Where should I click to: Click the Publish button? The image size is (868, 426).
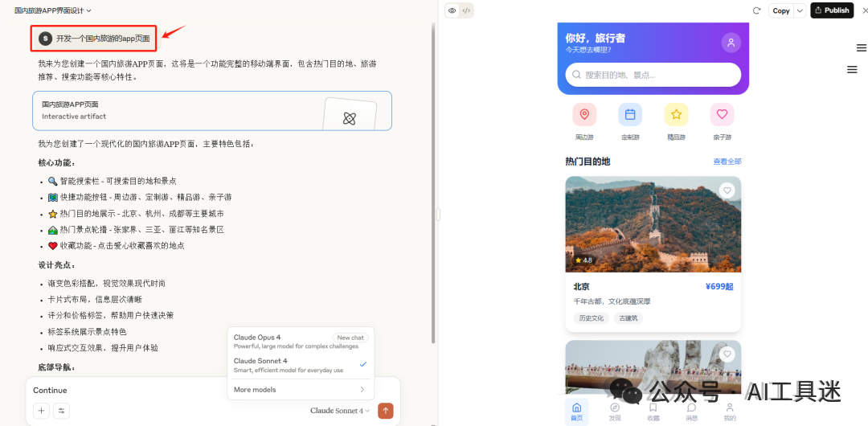[832, 10]
